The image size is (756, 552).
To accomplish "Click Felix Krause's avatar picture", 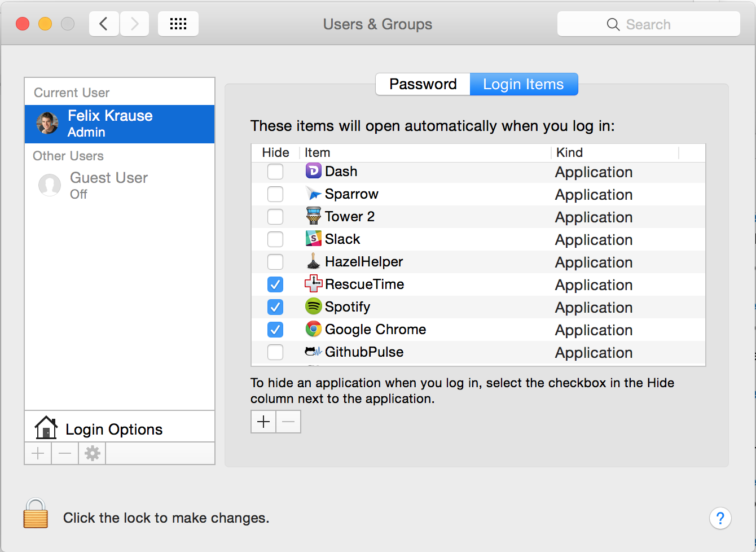I will pos(47,123).
